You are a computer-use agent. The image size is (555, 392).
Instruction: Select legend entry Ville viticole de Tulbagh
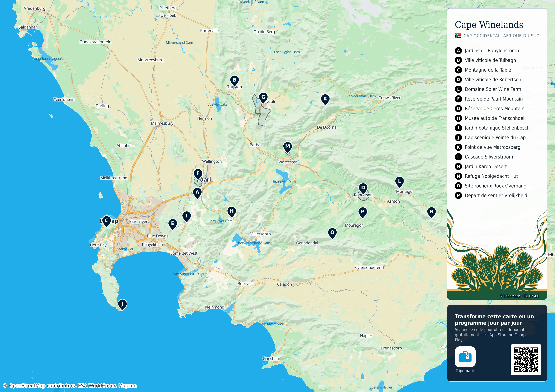pos(485,60)
